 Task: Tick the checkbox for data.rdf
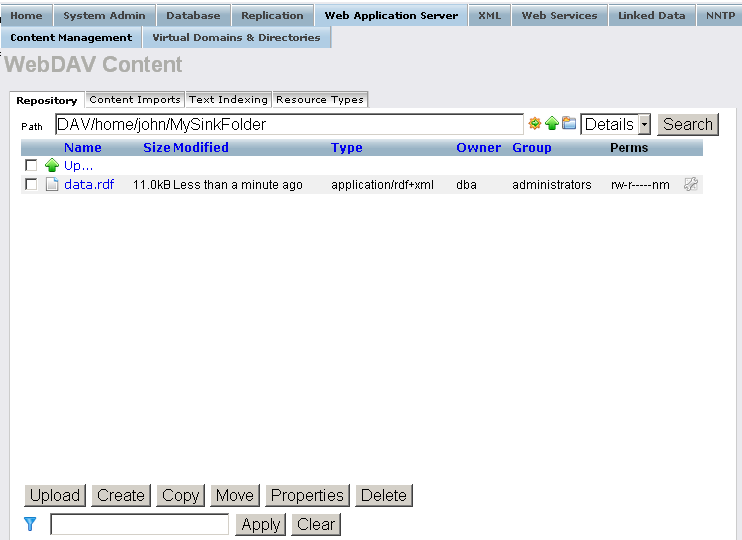coord(31,185)
